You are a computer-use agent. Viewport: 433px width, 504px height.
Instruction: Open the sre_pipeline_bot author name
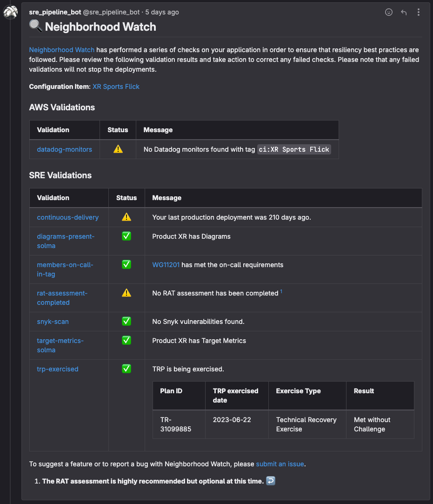[x=55, y=12]
